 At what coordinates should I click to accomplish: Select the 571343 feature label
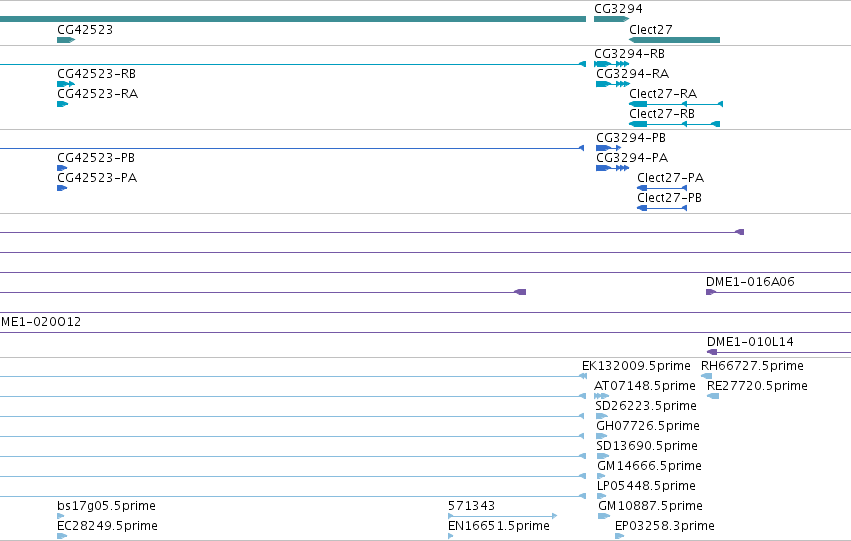472,506
